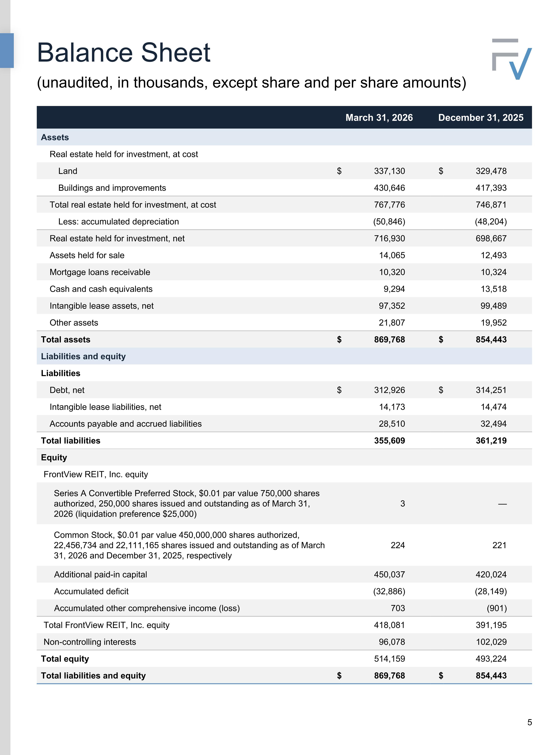Click "Less: accumulated depreciation" label
Screen dimensions: 560x755
119,222
